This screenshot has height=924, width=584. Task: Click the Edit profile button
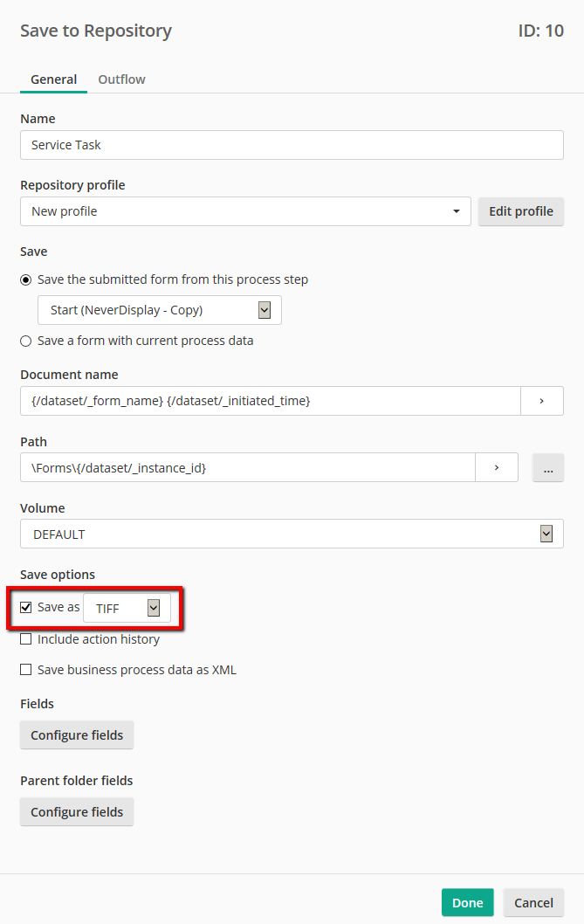coord(521,211)
